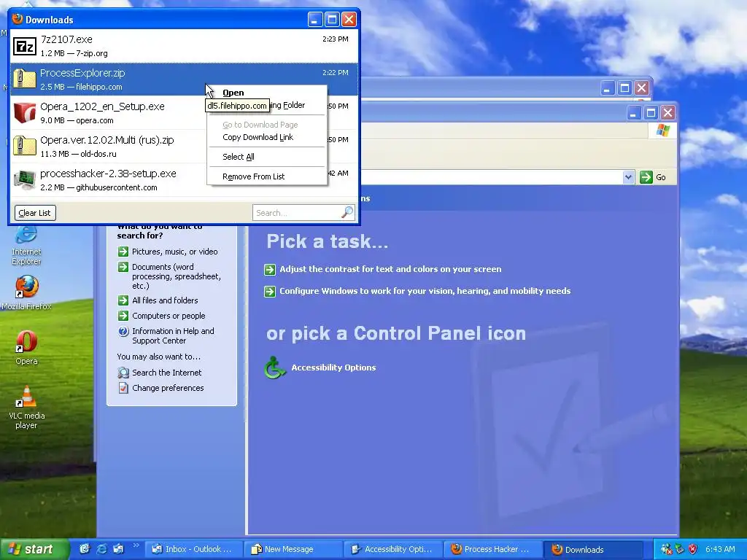Launch the VLC media player desktop icon

click(26, 407)
